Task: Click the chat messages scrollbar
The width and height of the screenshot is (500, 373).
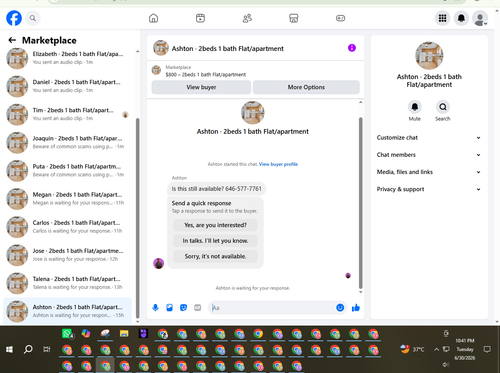Action: click(x=360, y=203)
